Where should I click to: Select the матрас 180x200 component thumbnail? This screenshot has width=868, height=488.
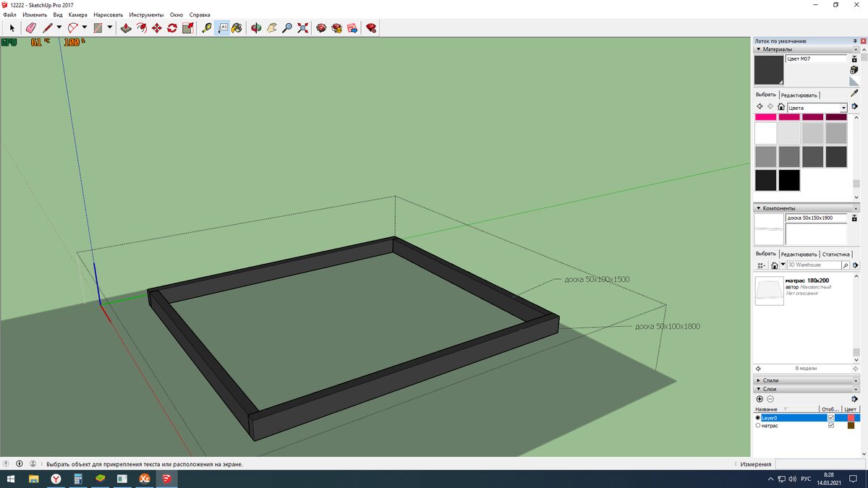point(769,291)
